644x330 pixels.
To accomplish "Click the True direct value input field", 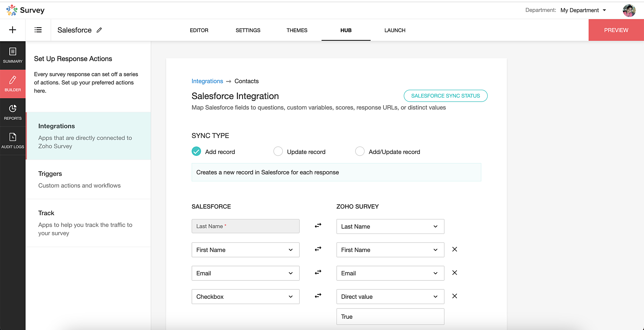I will [390, 316].
